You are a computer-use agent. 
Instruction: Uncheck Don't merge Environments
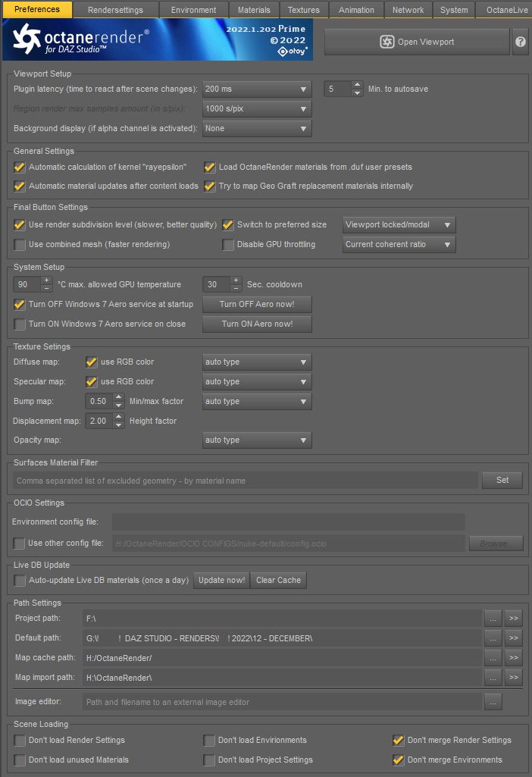[x=399, y=760]
